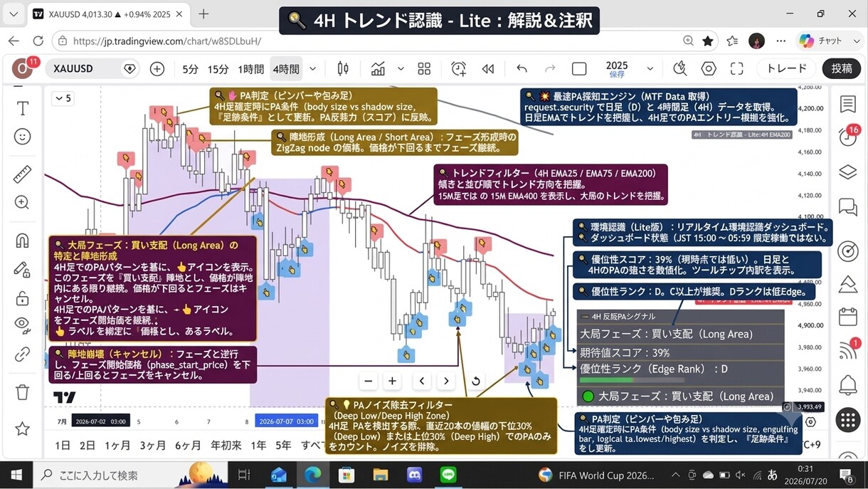Show hidden icons in system tray
The image size is (868, 489).
coord(675,475)
